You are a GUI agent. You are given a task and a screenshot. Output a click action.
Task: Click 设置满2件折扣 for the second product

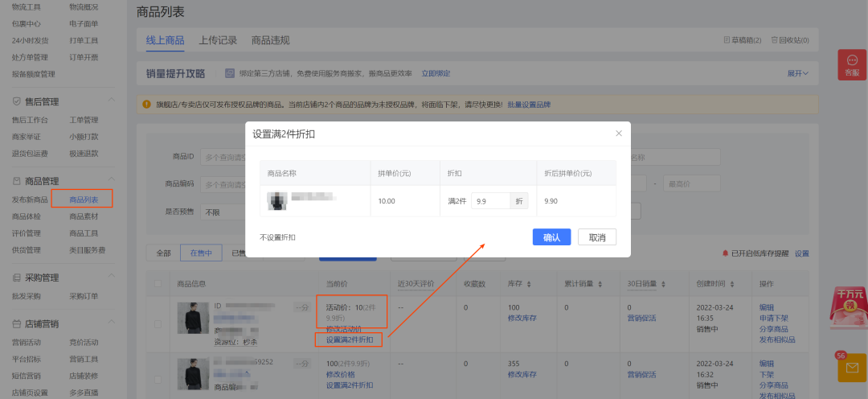[350, 385]
